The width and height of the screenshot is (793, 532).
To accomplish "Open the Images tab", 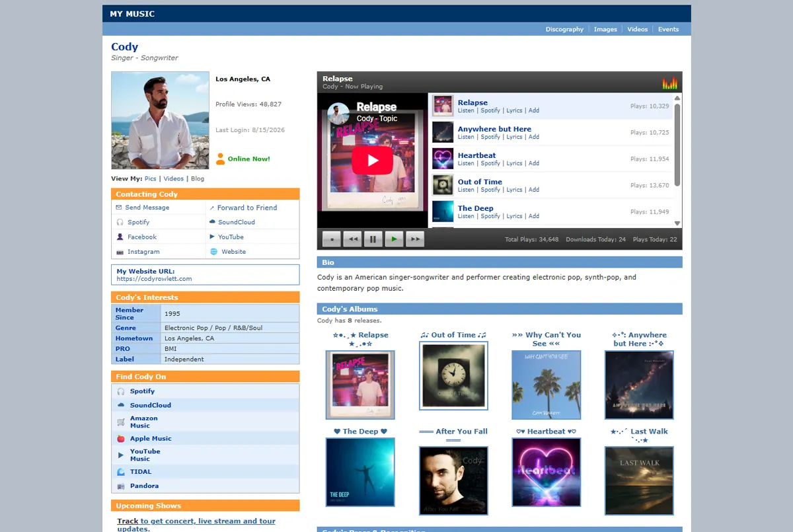I will [605, 29].
